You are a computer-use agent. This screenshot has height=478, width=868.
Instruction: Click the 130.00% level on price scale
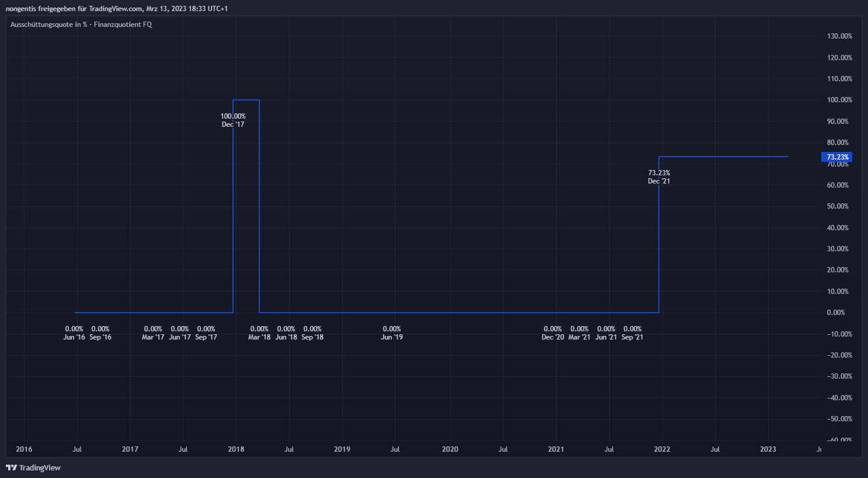click(x=839, y=36)
